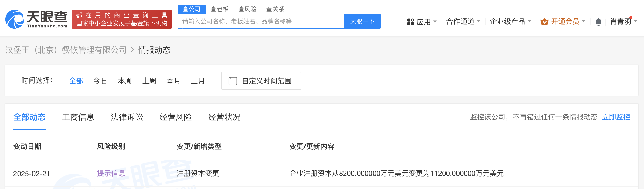Click registered capital change description text
This screenshot has width=644, height=189.
(396, 174)
